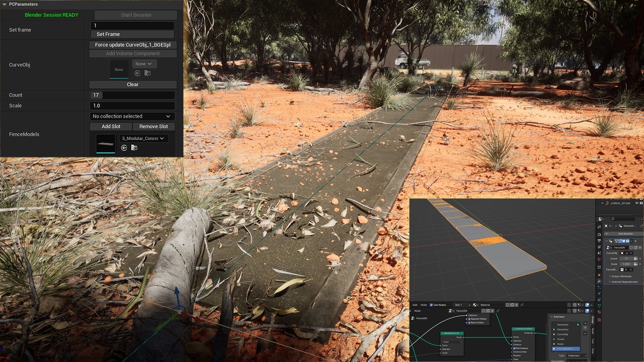Open the Type Collection dropdown
The height and width of the screenshot is (362, 644).
[577, 355]
